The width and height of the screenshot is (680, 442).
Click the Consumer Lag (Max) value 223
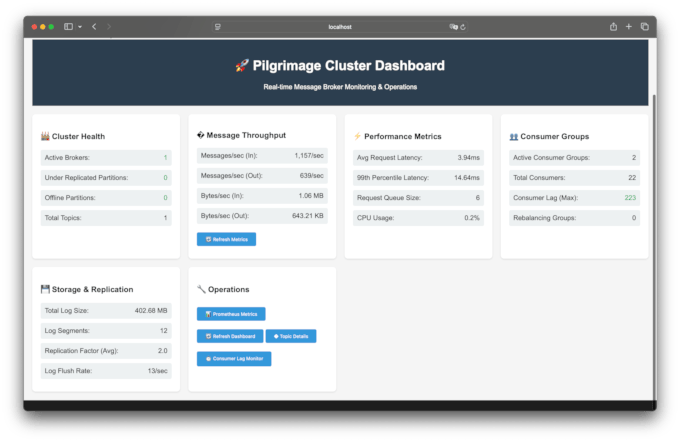pos(630,198)
